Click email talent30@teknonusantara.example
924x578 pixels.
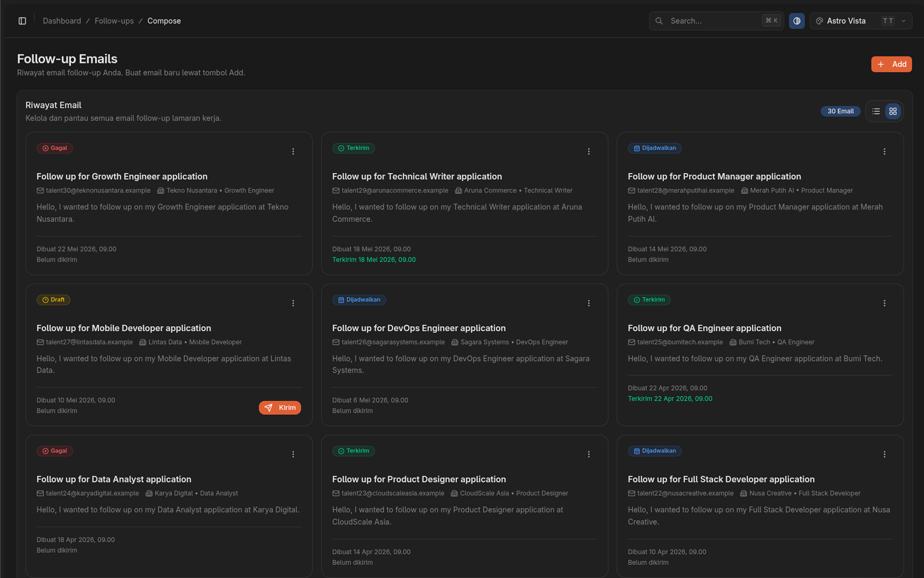click(98, 190)
